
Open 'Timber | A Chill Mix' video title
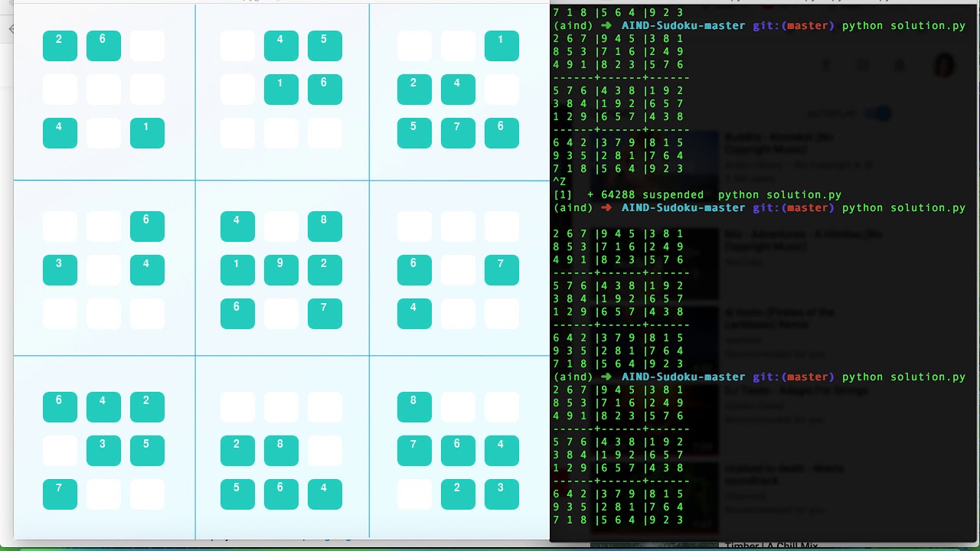(771, 546)
